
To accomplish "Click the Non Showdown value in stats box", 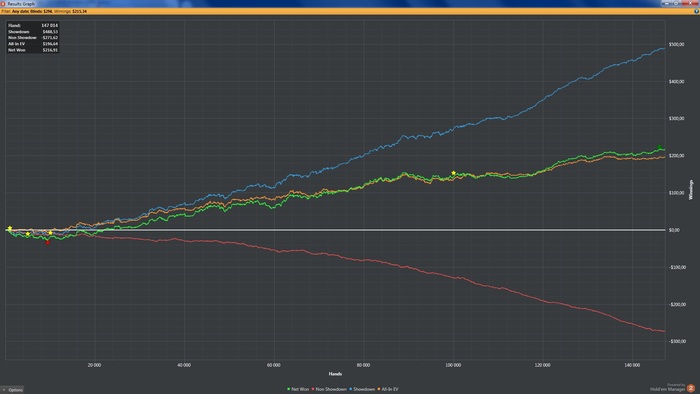I will click(x=49, y=38).
